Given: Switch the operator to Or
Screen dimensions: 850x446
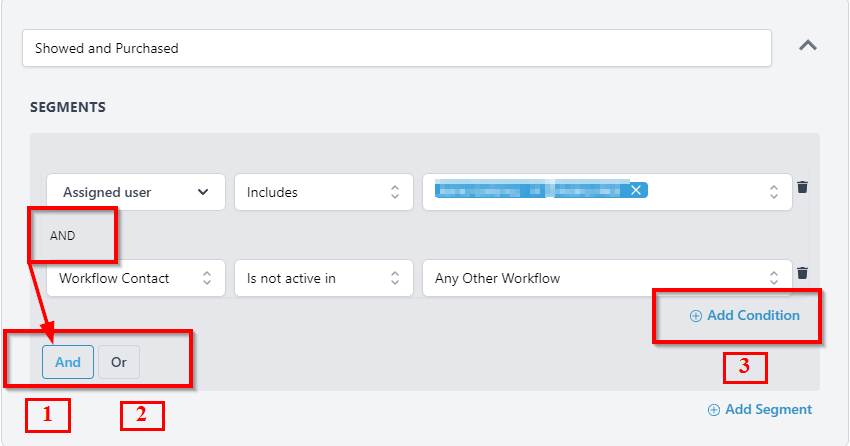Looking at the screenshot, I should tap(119, 362).
